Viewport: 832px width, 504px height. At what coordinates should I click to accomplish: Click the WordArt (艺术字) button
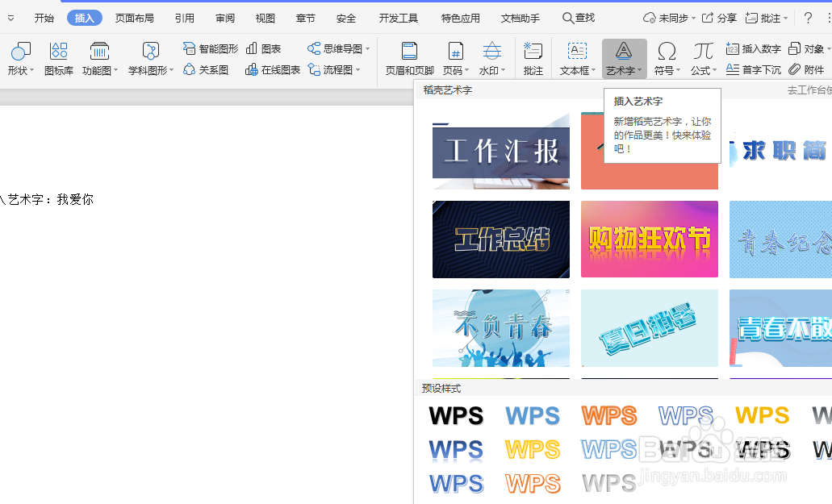click(624, 58)
